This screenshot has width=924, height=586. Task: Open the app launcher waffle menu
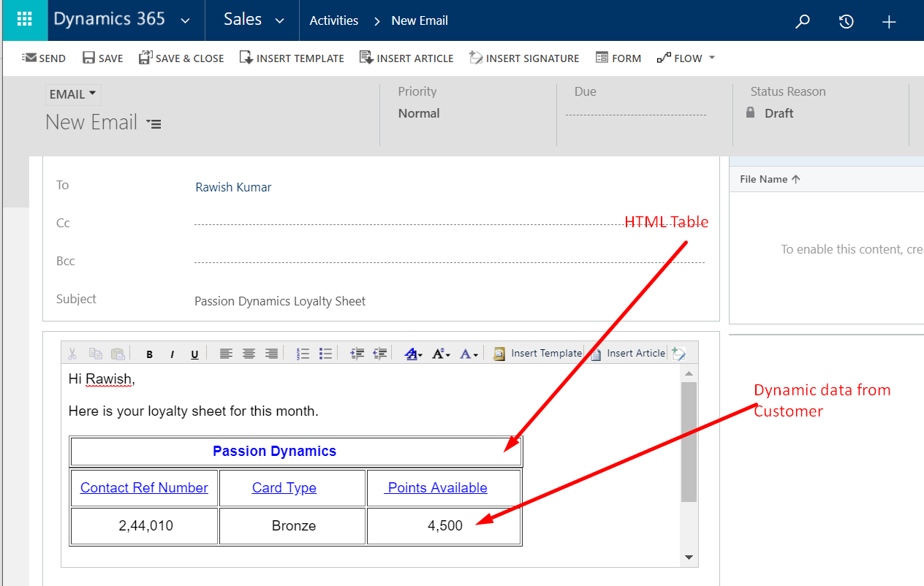click(24, 20)
